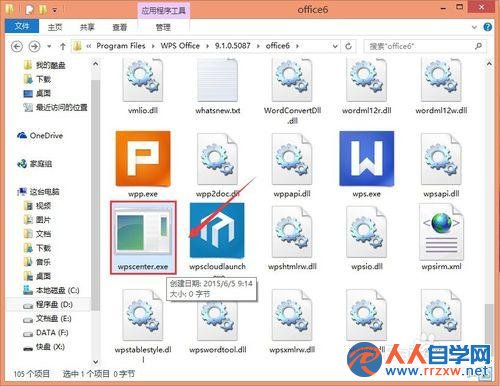
Task: Select the WordConvertDll.dll file icon
Action: [292, 80]
